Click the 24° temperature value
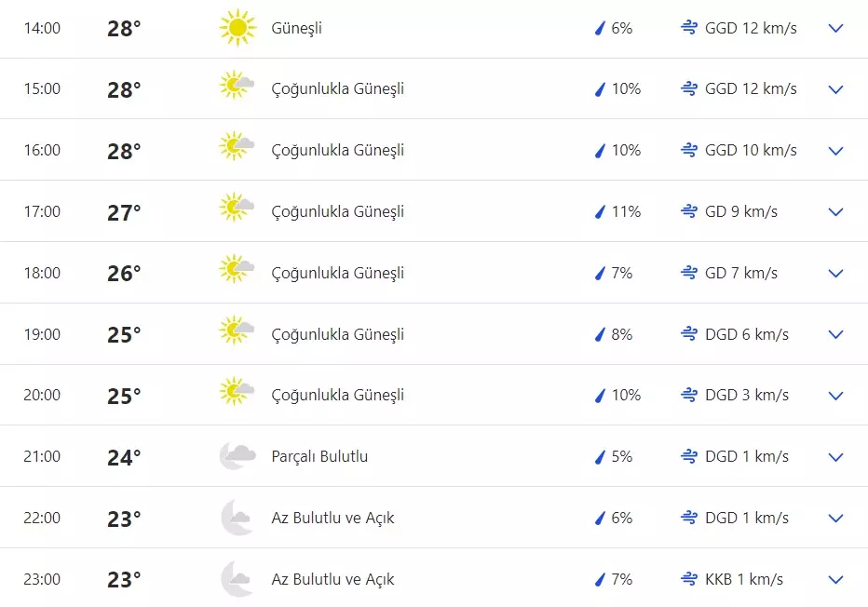868x607 pixels. (124, 457)
